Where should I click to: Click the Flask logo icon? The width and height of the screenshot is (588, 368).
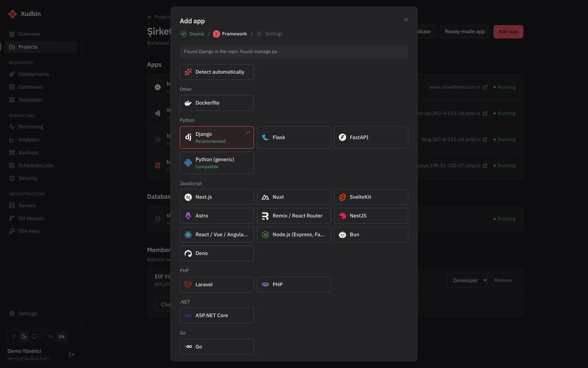pos(265,138)
